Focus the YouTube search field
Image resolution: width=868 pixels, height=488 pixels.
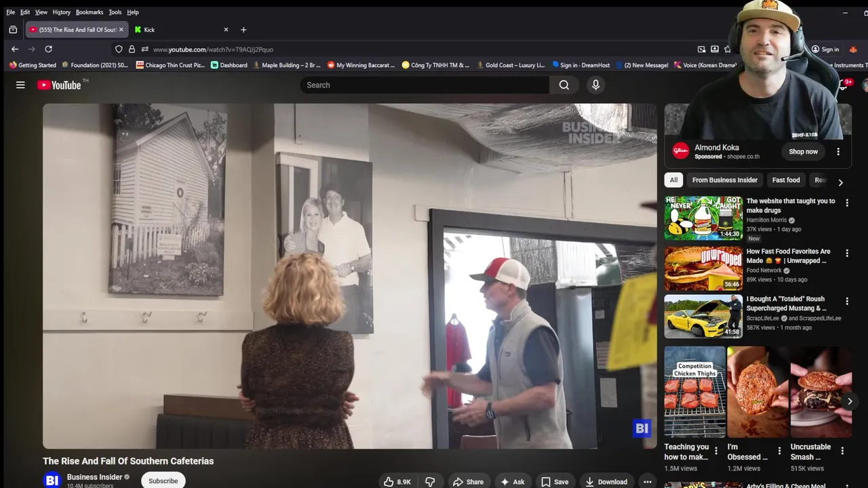tap(425, 85)
